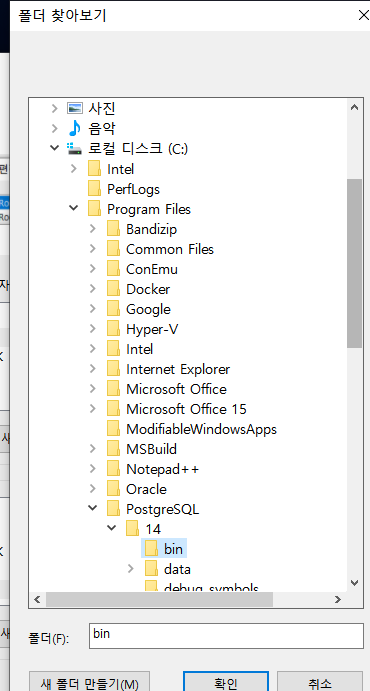Click the Internet Explorer folder icon

(x=113, y=369)
